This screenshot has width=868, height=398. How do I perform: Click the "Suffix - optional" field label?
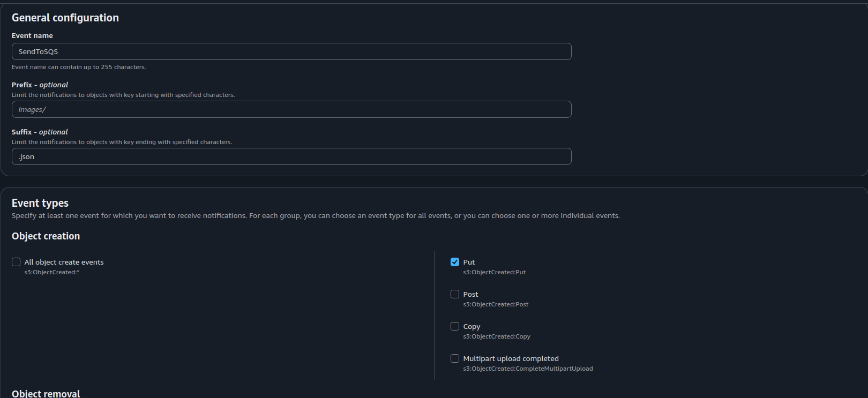coord(40,132)
